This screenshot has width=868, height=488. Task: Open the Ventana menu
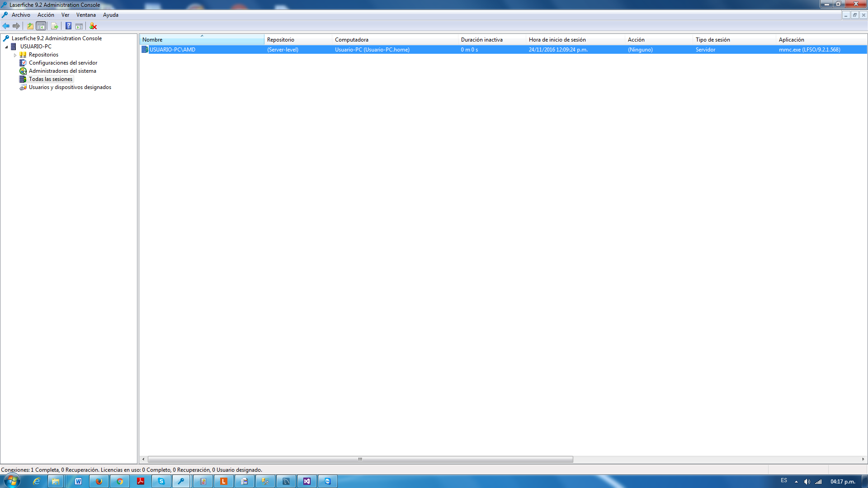86,15
